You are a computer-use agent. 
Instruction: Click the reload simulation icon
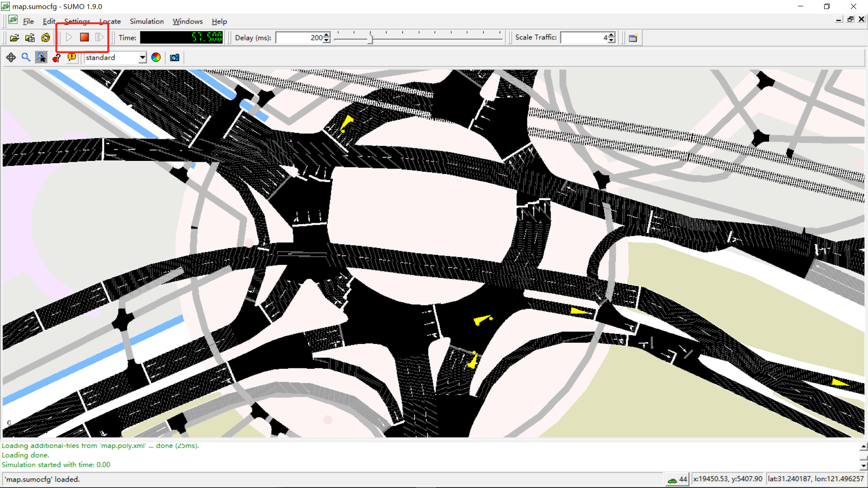pyautogui.click(x=45, y=38)
